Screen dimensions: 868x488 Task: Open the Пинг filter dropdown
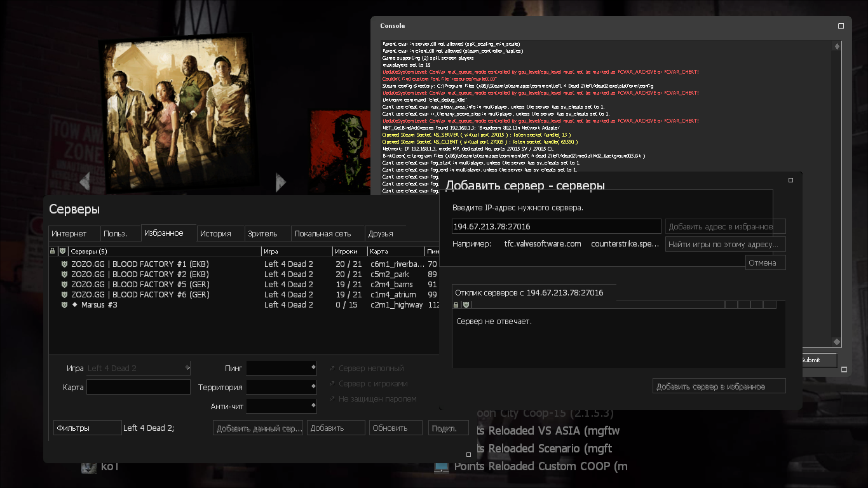[x=281, y=368]
